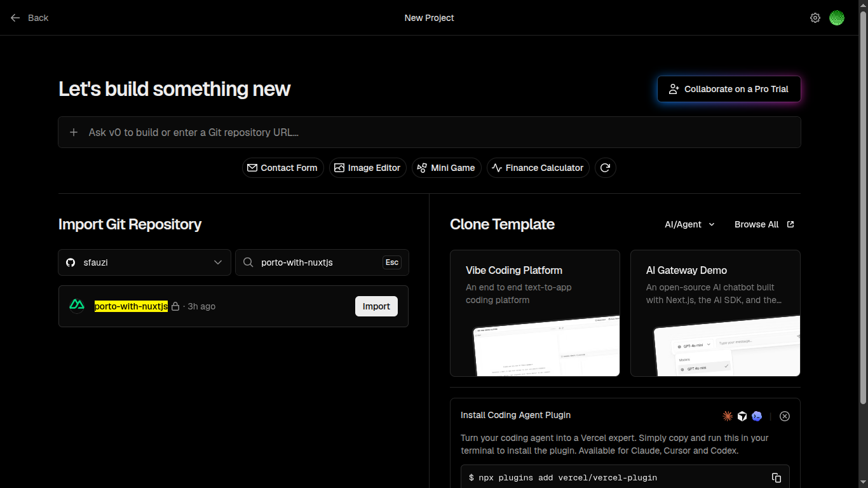Click the private lock icon next to porto-with-nuxtjs

pyautogui.click(x=175, y=306)
